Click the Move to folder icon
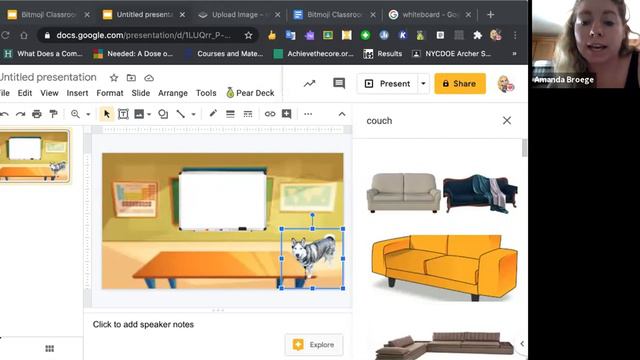This screenshot has height=360, width=640. coord(131,78)
